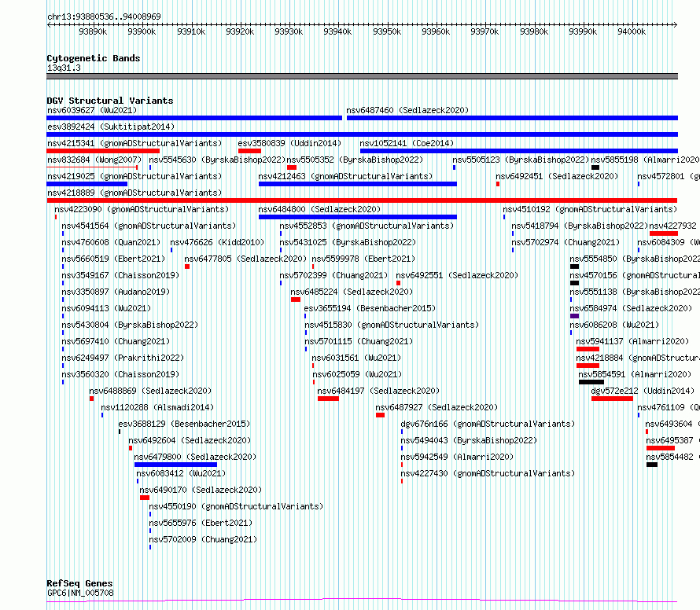The image size is (700, 610).
Task: Click the 93940k ruler position label
Action: pyautogui.click(x=337, y=31)
